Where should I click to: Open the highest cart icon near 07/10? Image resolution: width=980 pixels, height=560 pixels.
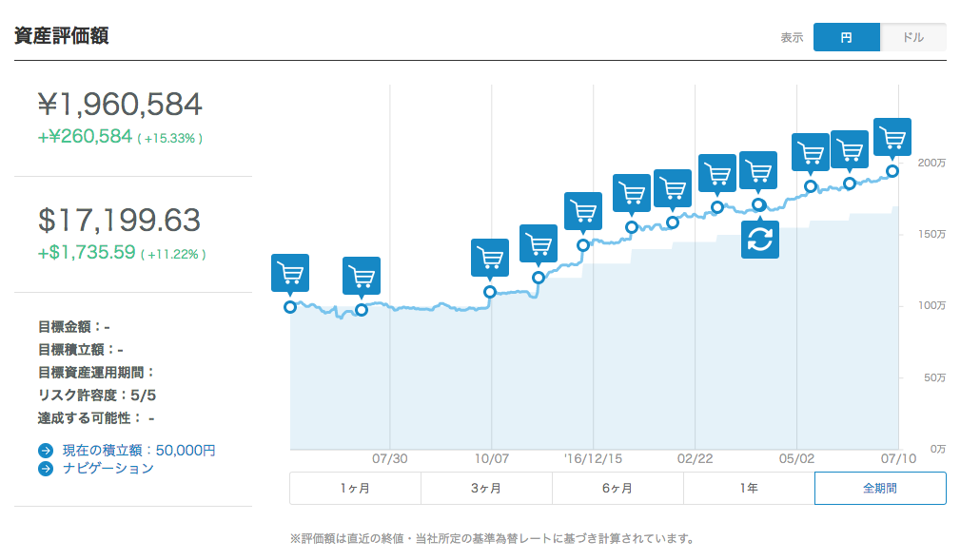point(892,136)
